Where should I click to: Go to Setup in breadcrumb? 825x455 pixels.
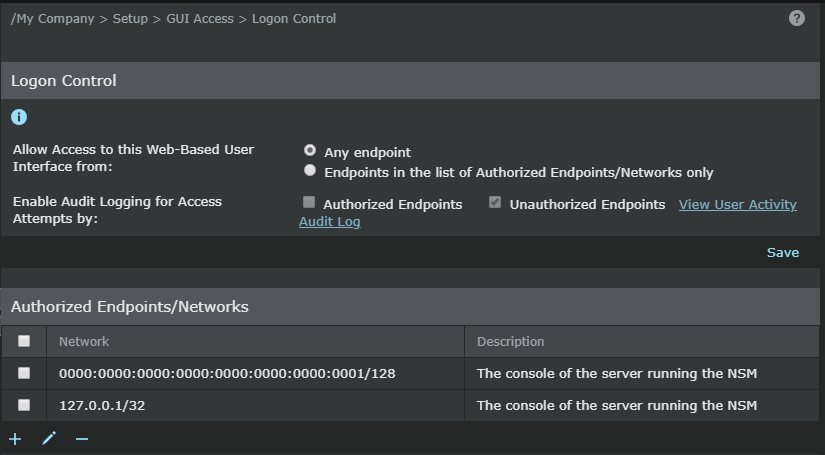coord(130,18)
